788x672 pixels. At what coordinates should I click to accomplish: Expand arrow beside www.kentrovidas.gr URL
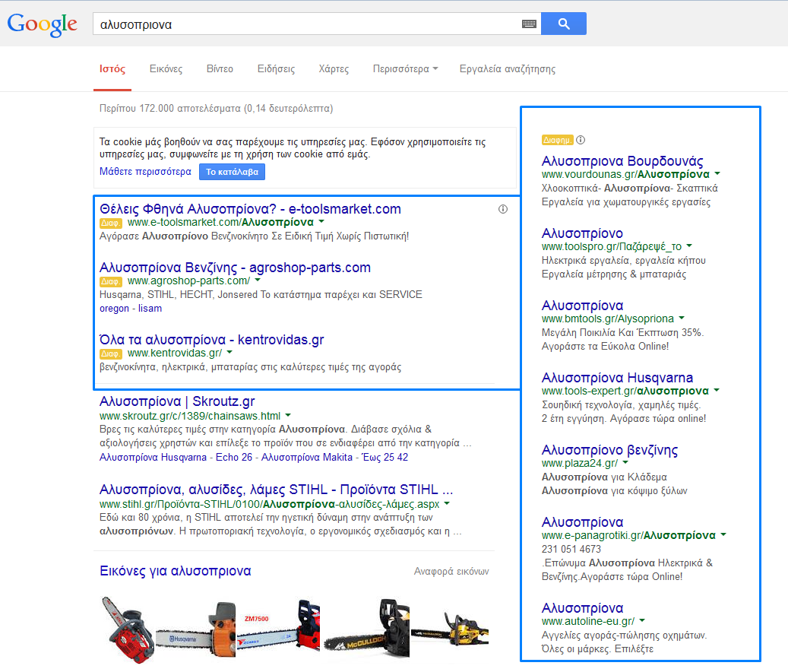(229, 352)
